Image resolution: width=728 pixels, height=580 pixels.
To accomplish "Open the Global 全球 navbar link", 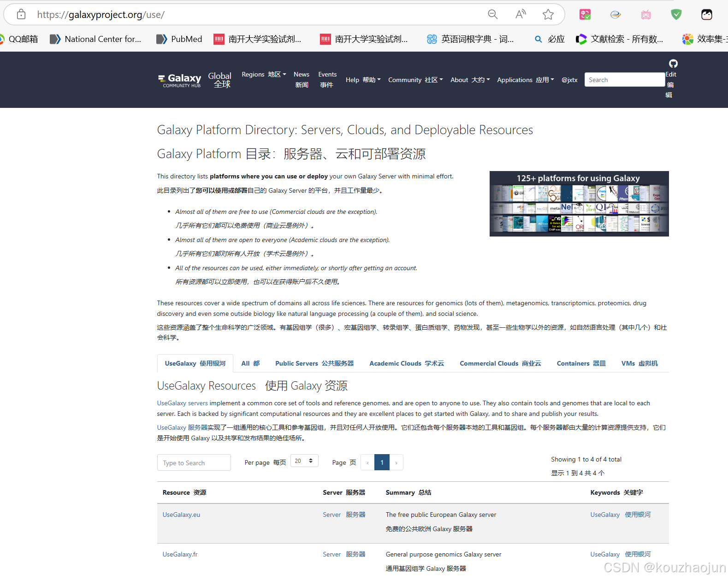I will point(220,80).
